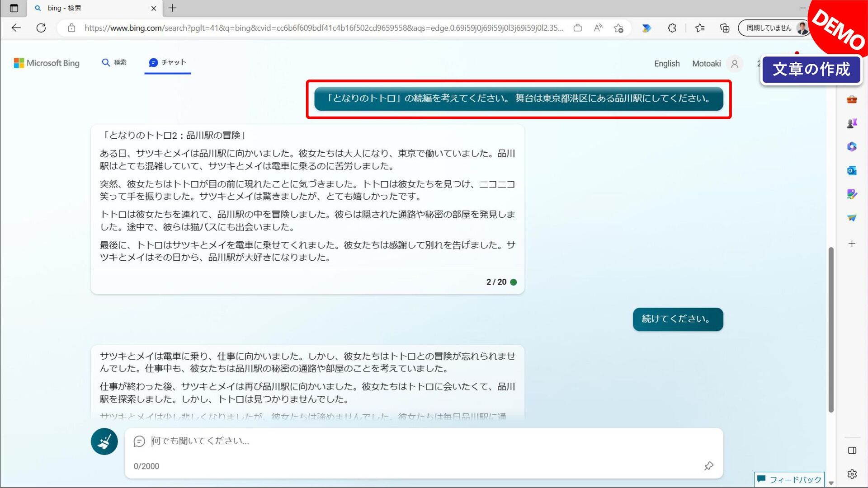Image resolution: width=868 pixels, height=488 pixels.
Task: Add a sidebar app with plus icon
Action: tap(852, 244)
